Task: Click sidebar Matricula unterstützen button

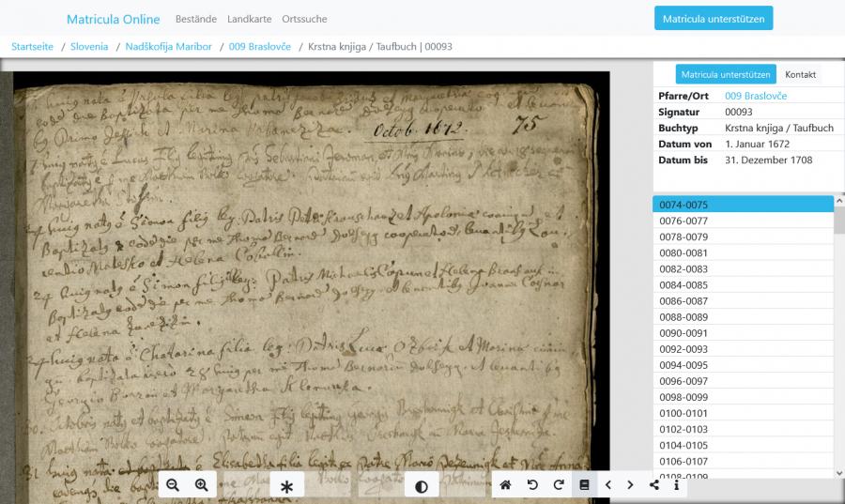Action: [x=726, y=74]
